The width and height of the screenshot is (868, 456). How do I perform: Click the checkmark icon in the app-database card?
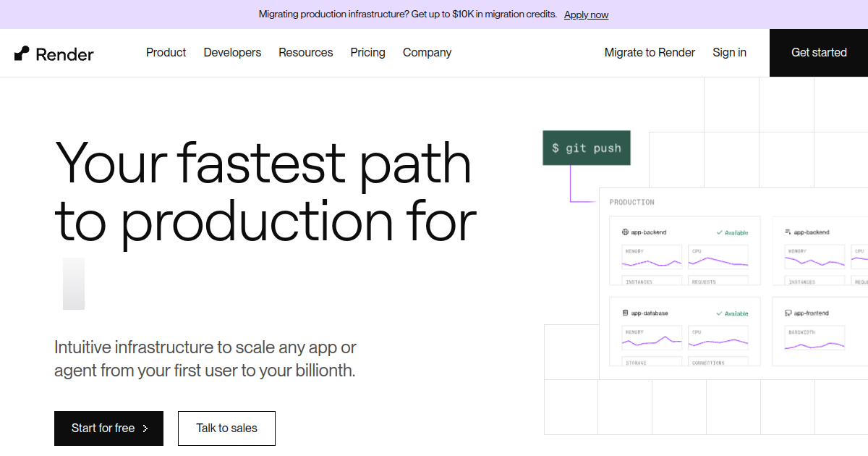pyautogui.click(x=719, y=313)
